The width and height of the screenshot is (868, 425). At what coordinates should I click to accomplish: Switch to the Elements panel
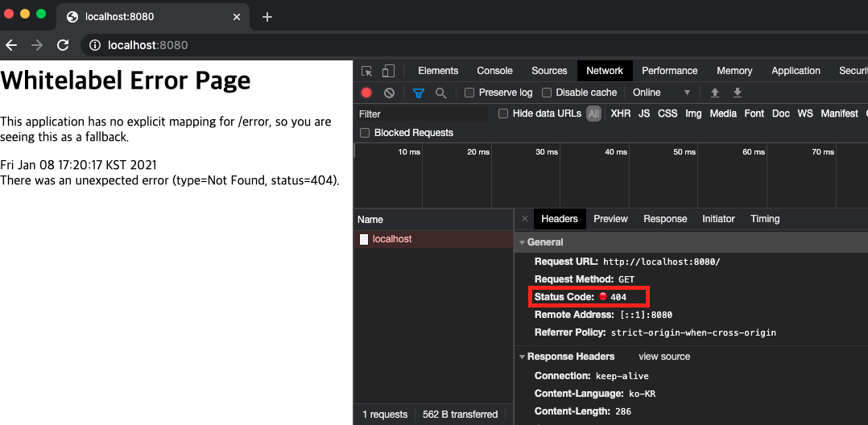pyautogui.click(x=438, y=71)
